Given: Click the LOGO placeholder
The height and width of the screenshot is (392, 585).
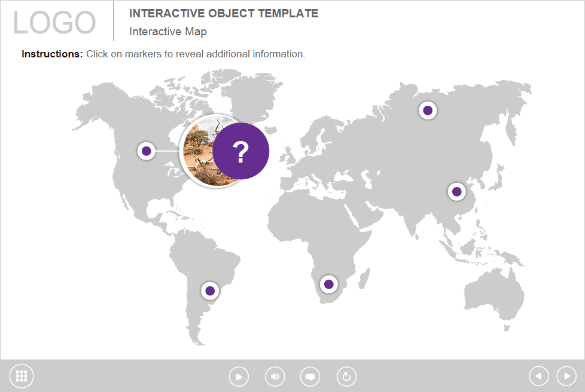Looking at the screenshot, I should coord(54,23).
